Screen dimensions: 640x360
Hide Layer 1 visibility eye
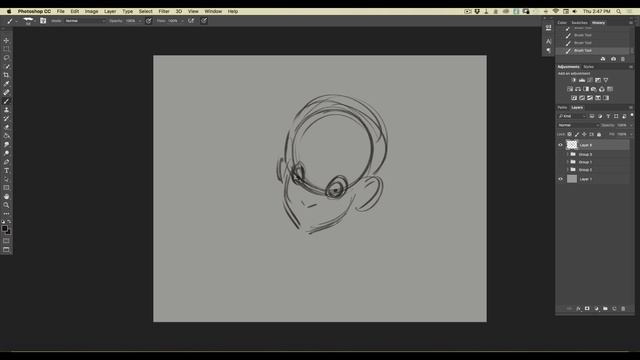point(560,179)
